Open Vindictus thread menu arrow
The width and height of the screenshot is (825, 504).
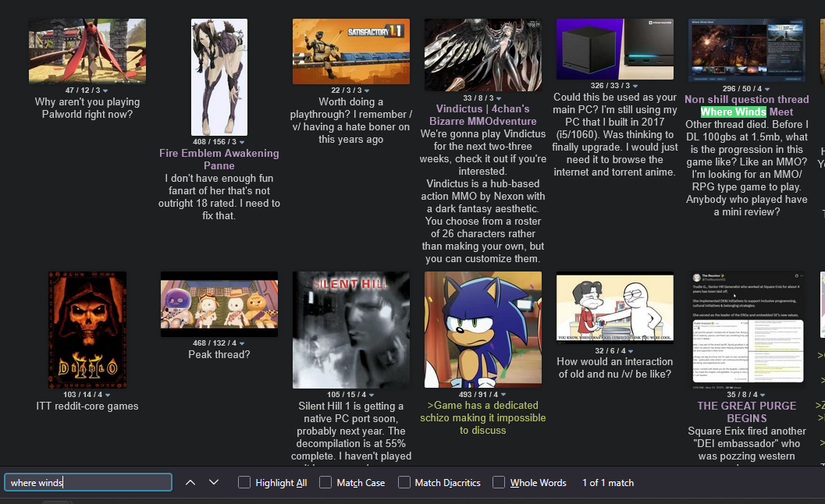[499, 98]
